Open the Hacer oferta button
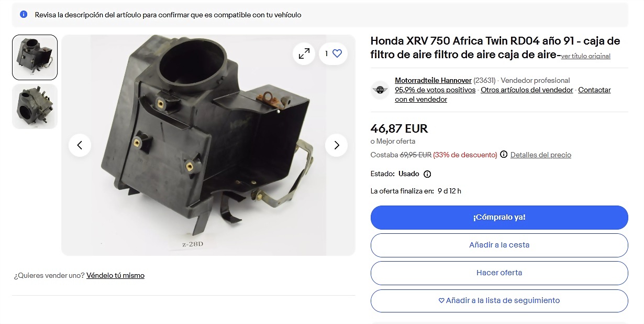This screenshot has width=644, height=324. pos(499,273)
